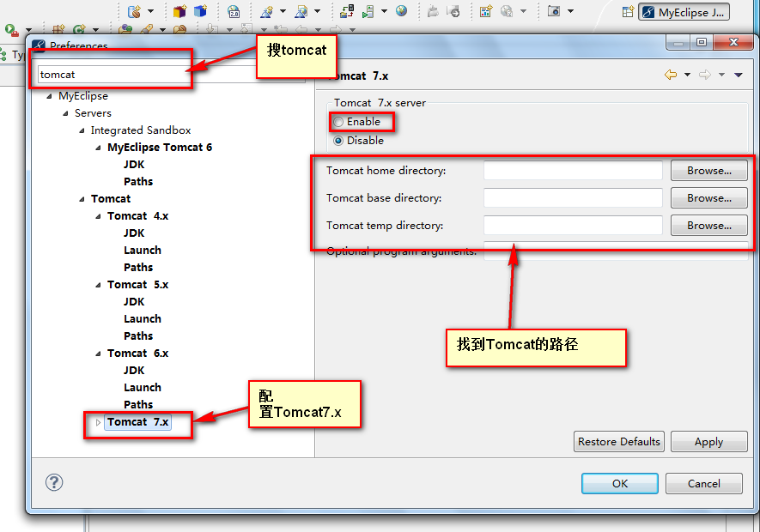Collapse the Integrated Sandbox node

82,130
